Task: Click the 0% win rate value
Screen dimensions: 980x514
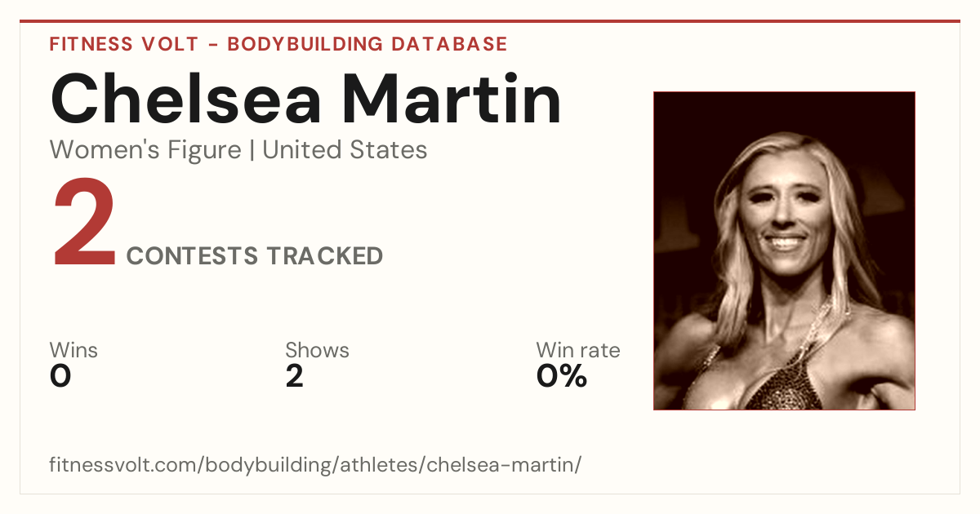Action: pos(562,376)
